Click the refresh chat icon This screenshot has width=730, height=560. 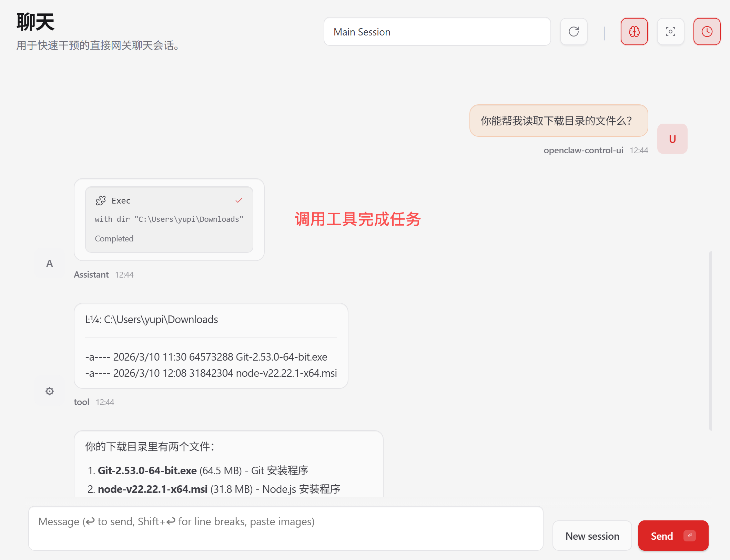click(574, 32)
